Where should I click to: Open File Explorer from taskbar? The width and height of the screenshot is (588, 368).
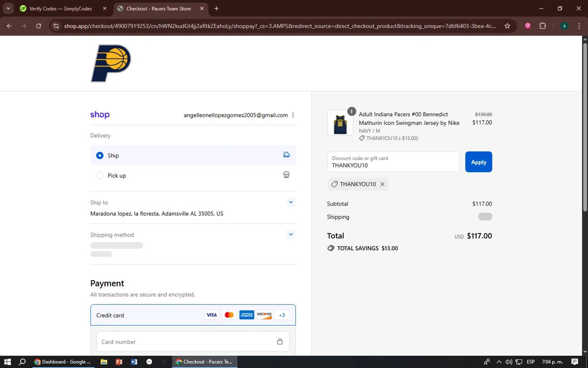coord(104,362)
